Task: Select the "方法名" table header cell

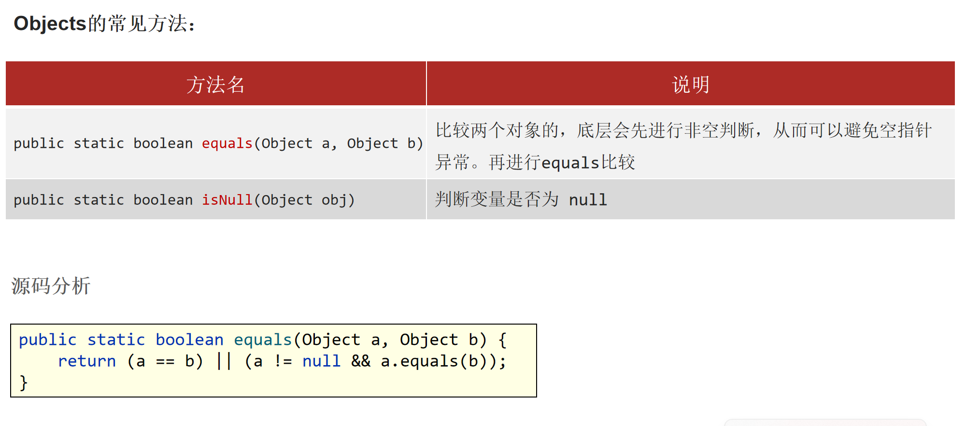Action: (x=216, y=84)
